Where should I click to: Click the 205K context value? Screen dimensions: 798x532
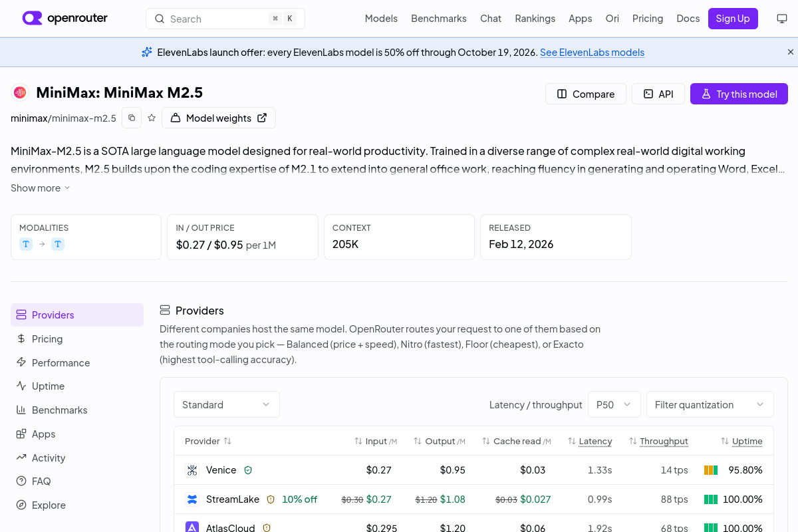pos(346,244)
